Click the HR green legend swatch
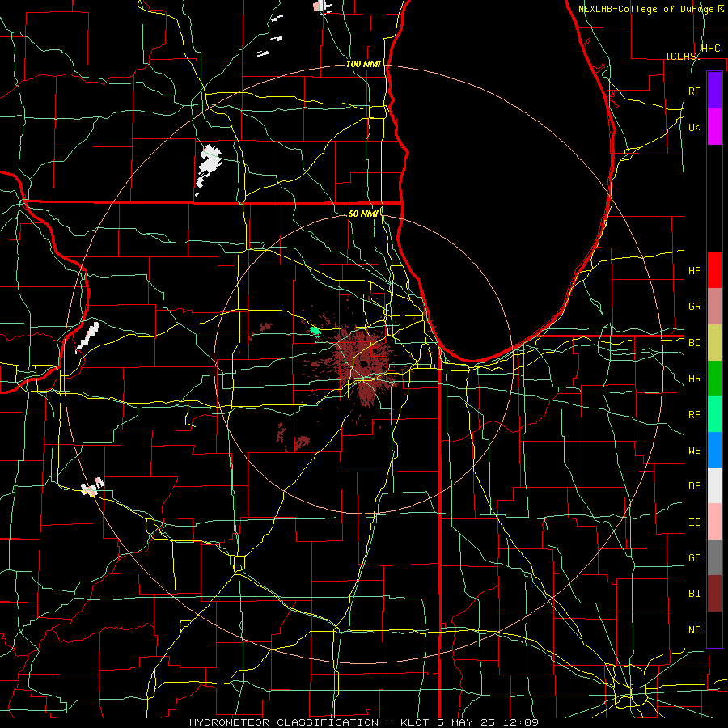The image size is (728, 728). click(x=714, y=379)
